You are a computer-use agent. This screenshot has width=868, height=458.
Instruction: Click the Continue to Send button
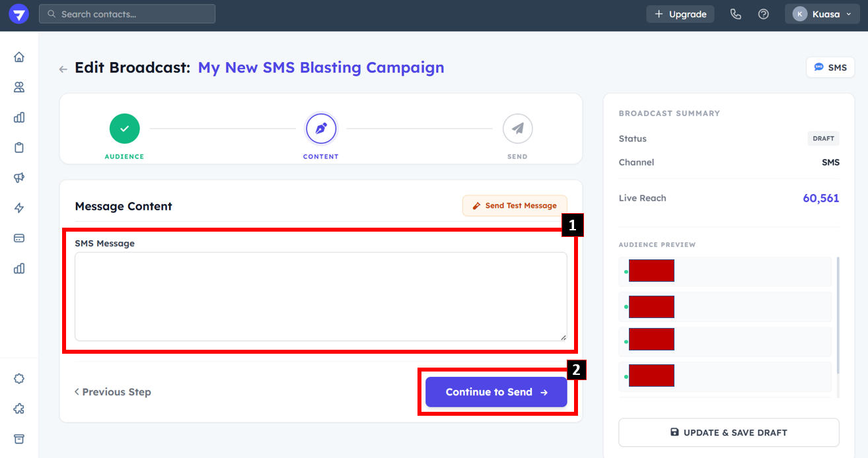(x=496, y=392)
